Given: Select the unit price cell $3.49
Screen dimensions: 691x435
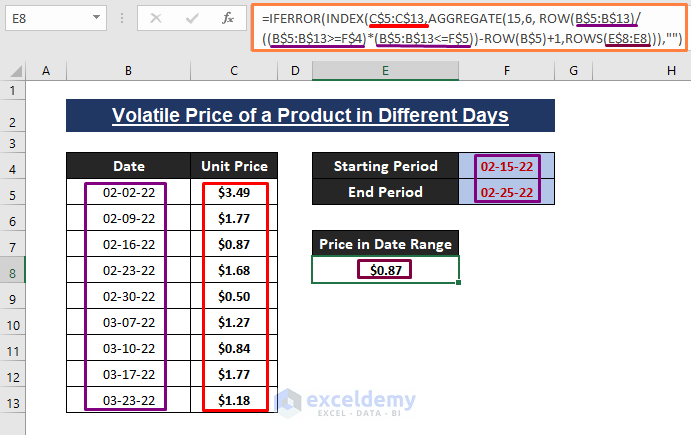Looking at the screenshot, I should point(234,192).
